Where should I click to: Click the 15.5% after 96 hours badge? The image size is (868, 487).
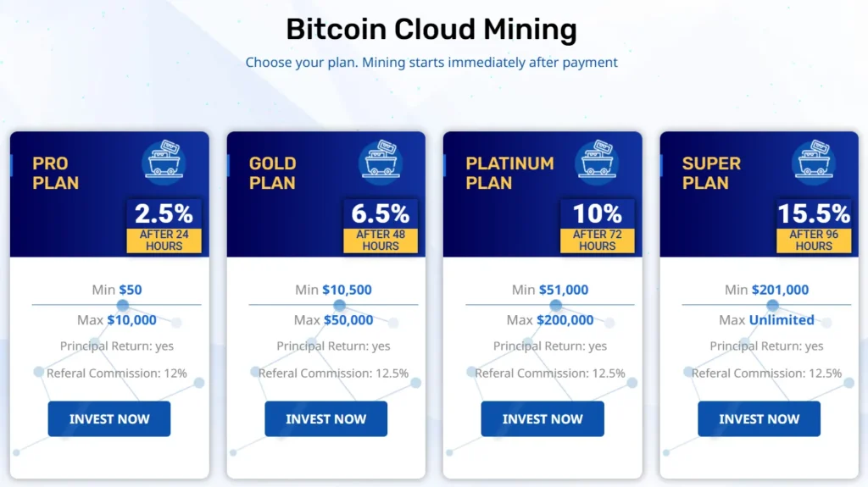tap(814, 226)
